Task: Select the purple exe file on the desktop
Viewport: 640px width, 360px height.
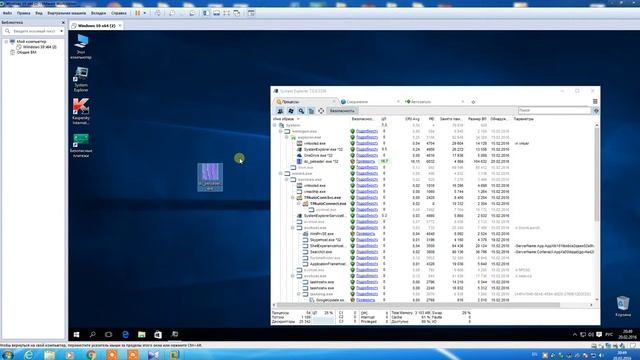Action: coord(210,177)
